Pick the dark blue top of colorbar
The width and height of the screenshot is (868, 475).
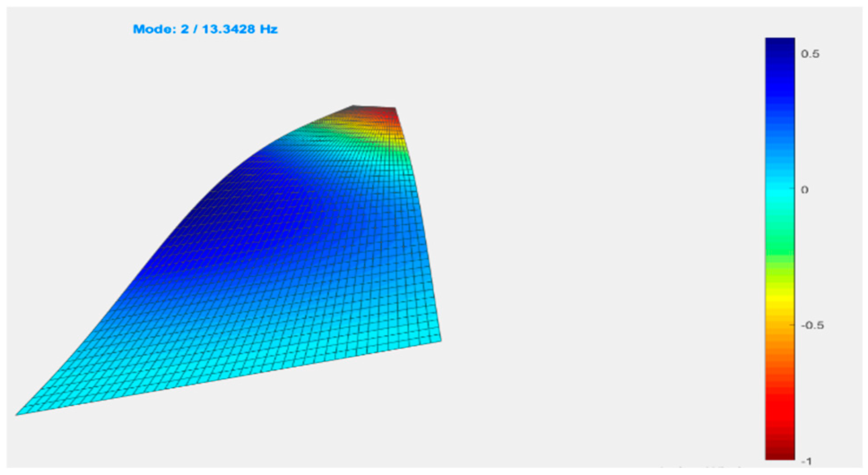(780, 47)
